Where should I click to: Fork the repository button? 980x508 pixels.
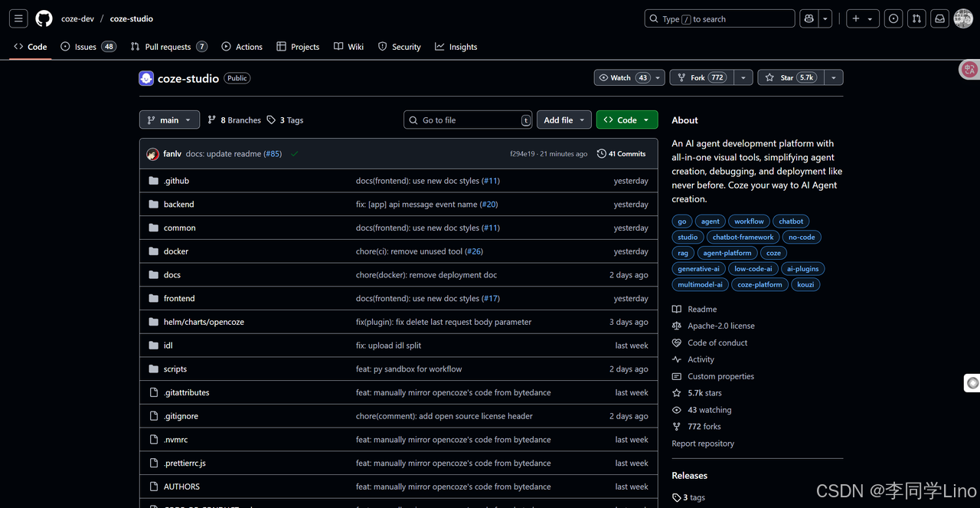tap(701, 77)
